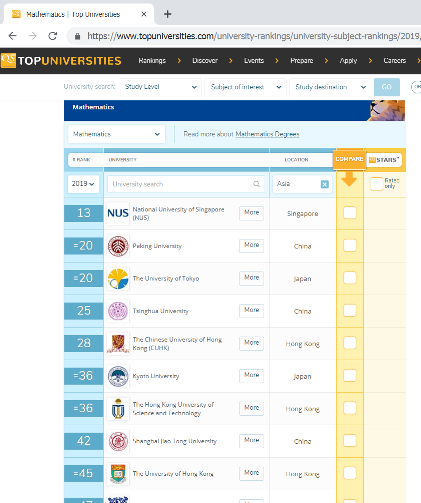Open a new tab with plus icon

coord(167,14)
